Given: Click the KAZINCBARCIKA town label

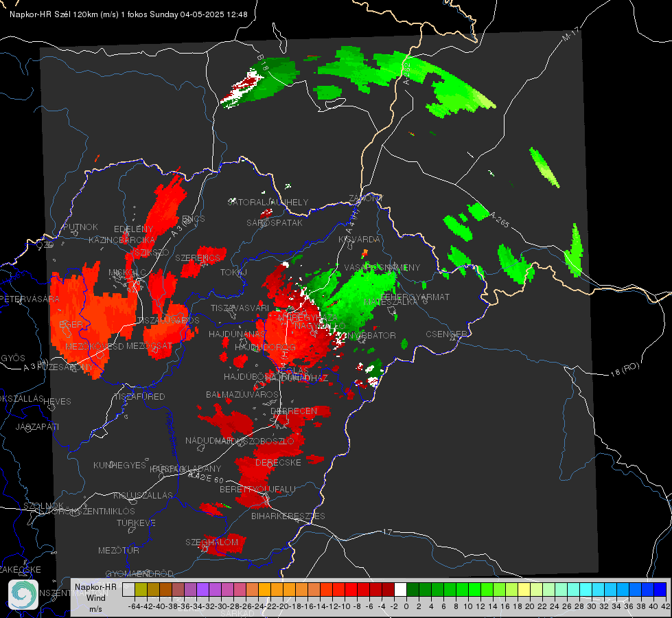Looking at the screenshot, I should coord(121,240).
